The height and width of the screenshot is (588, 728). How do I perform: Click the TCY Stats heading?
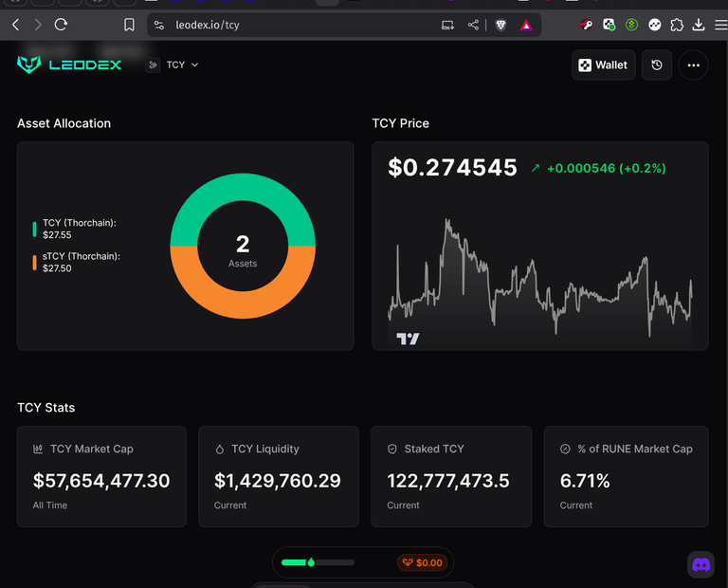(45, 408)
